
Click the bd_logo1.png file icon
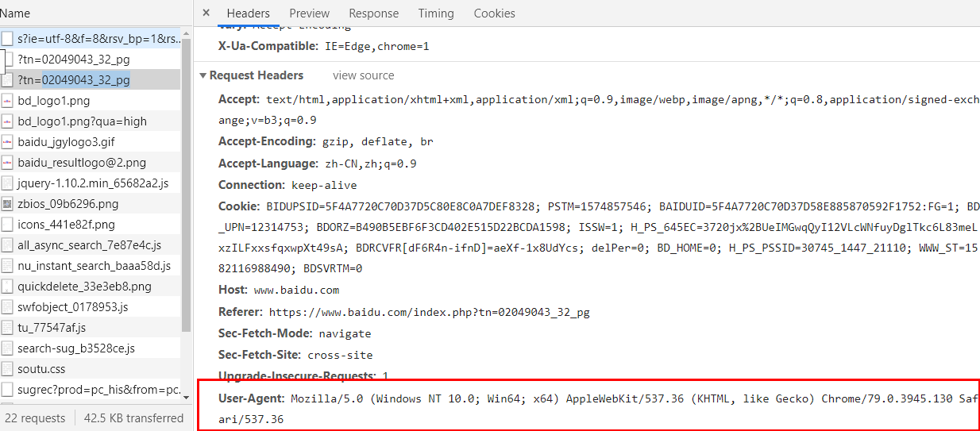(x=7, y=101)
